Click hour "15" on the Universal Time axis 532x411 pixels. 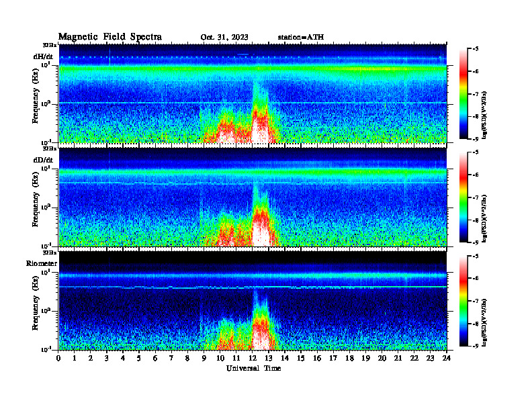301,358
